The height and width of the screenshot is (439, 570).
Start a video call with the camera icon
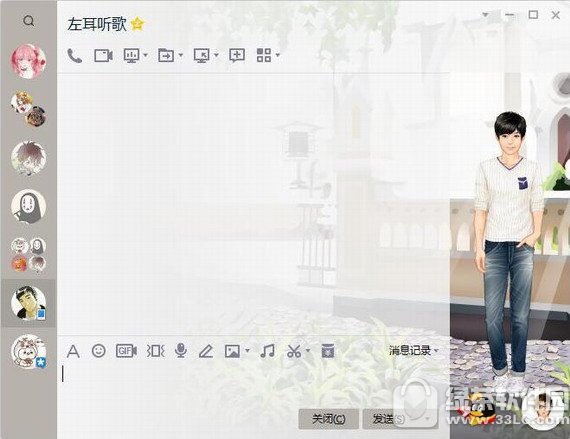pyautogui.click(x=103, y=56)
